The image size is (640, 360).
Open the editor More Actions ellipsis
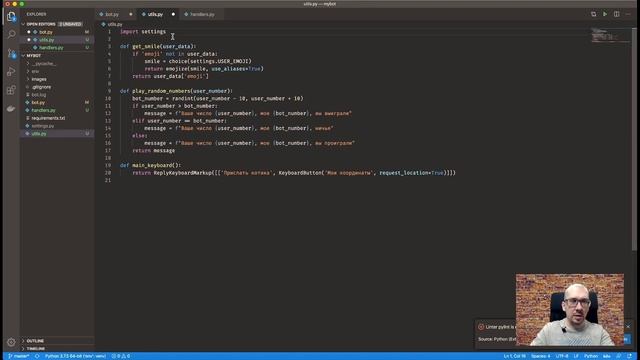[x=628, y=14]
